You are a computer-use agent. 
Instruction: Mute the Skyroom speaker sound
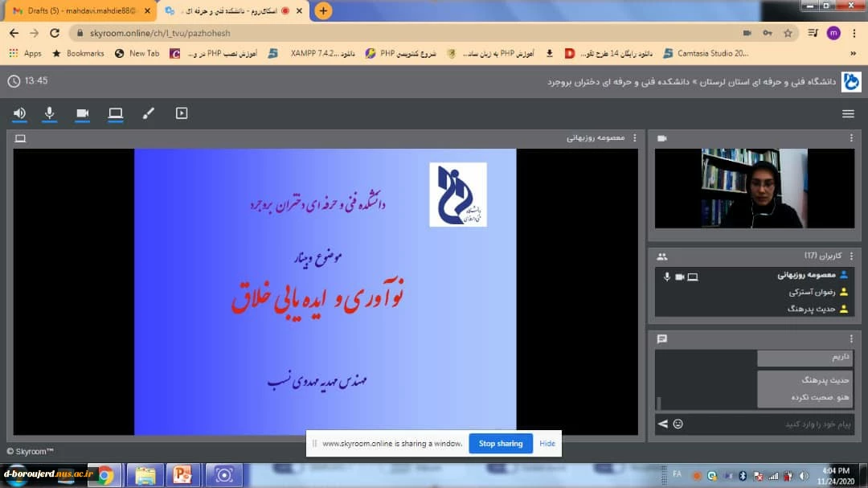click(x=19, y=113)
